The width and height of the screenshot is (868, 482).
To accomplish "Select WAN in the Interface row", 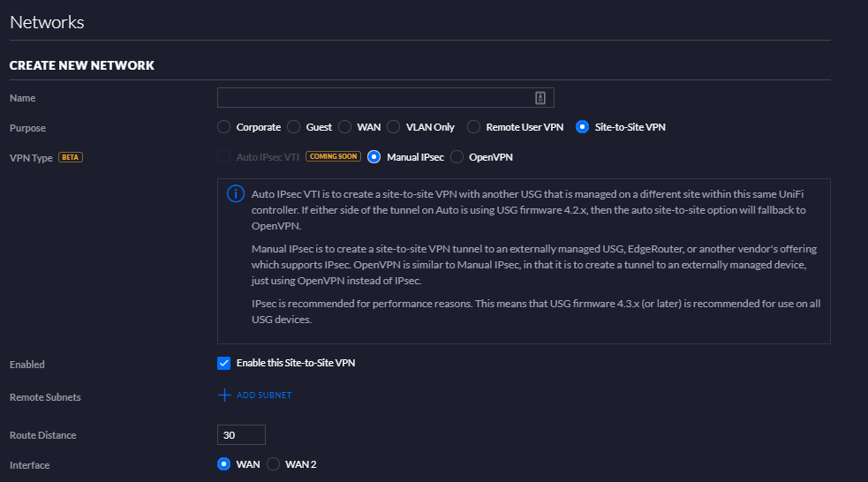I will pyautogui.click(x=224, y=464).
